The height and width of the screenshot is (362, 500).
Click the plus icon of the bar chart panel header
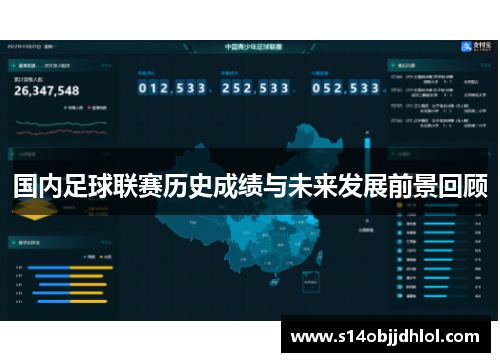pyautogui.click(x=13, y=242)
